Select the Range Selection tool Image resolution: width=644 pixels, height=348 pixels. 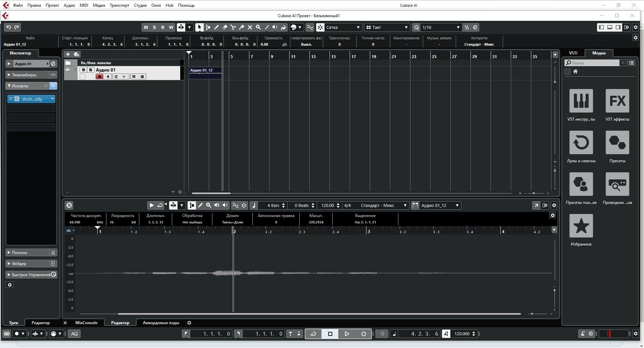pyautogui.click(x=208, y=27)
